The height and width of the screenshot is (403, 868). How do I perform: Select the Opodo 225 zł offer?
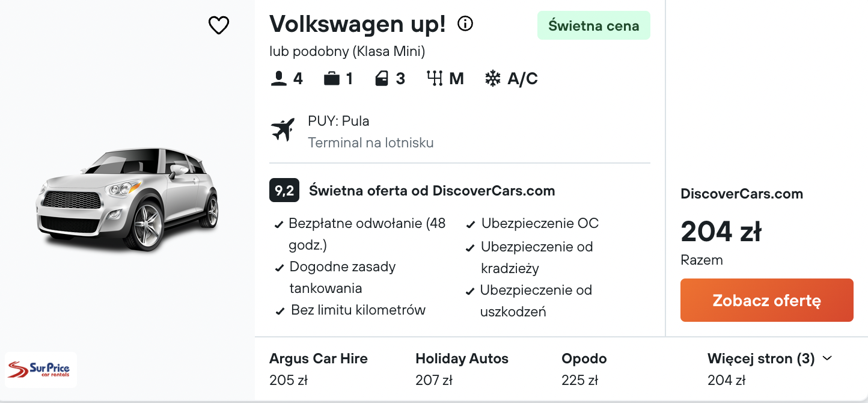[584, 369]
